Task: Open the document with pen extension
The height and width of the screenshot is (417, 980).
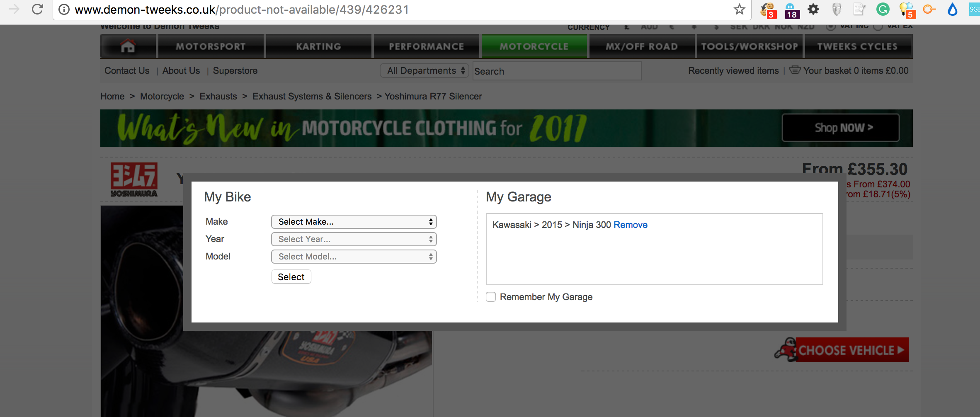Action: (860, 9)
